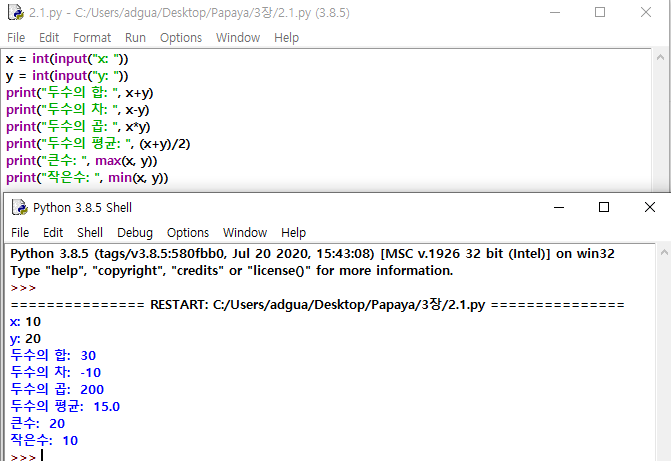This screenshot has width=671, height=461.
Task: Close the Python 3.8.5 Shell window
Action: tap(650, 207)
